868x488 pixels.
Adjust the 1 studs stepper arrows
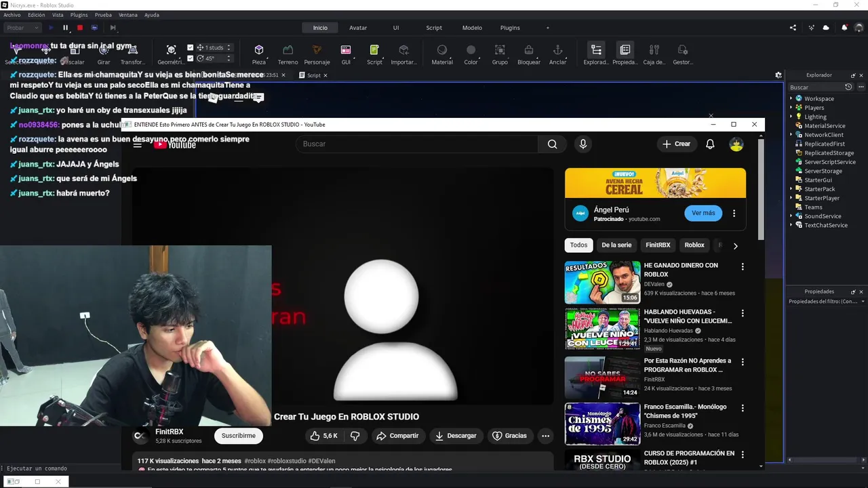point(229,47)
